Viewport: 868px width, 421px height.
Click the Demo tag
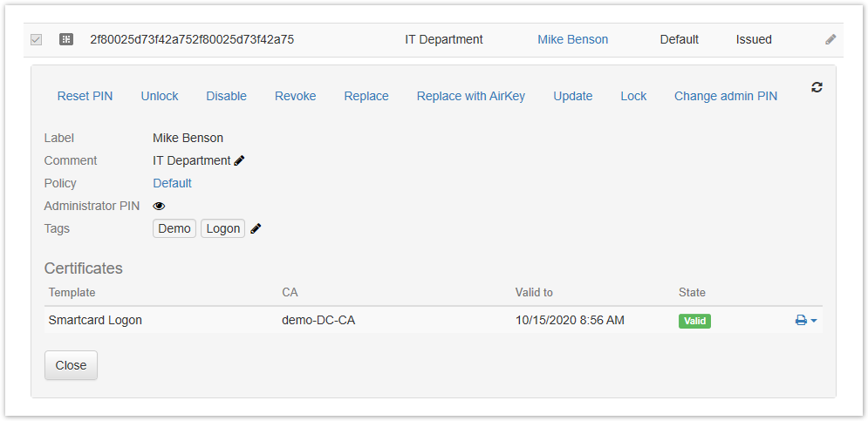174,228
